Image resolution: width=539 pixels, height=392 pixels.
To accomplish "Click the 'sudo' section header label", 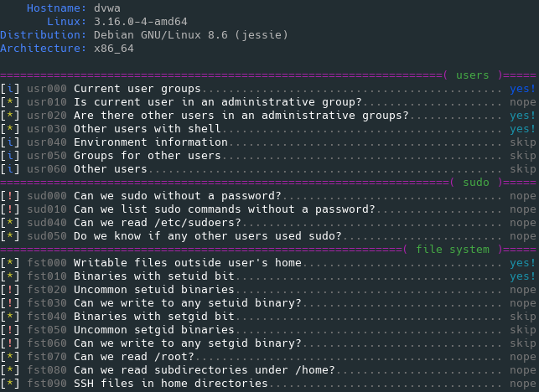I will pyautogui.click(x=476, y=183).
